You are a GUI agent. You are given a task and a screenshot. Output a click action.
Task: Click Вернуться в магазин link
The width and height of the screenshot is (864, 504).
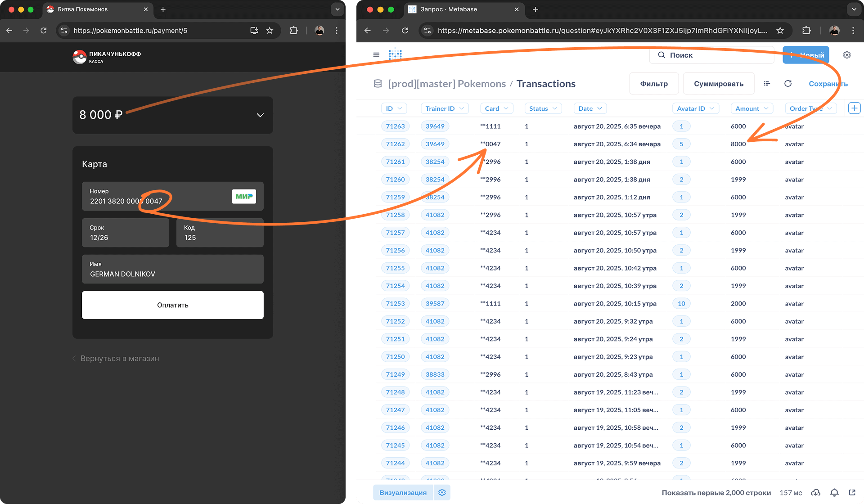(119, 359)
